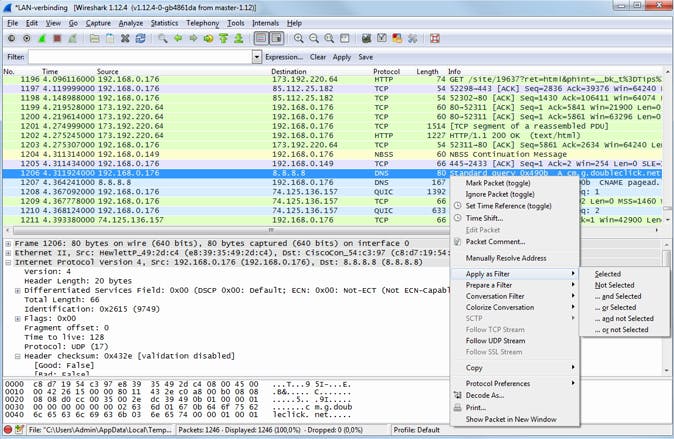
Task: Click the close capture file X icon
Action: tap(125, 39)
